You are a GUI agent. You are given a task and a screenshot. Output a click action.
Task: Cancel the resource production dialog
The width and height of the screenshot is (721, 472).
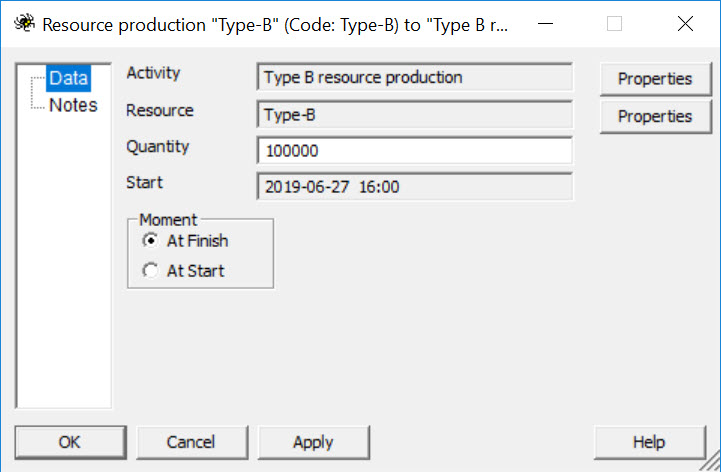pyautogui.click(x=191, y=442)
